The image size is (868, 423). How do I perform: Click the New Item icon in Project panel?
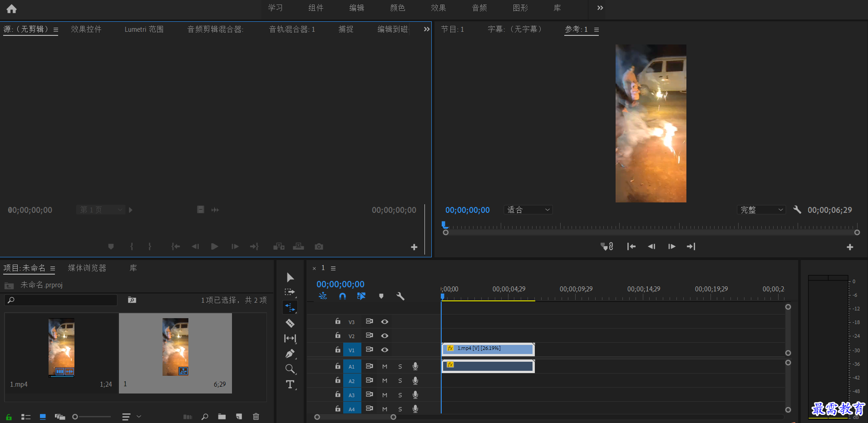tap(239, 416)
